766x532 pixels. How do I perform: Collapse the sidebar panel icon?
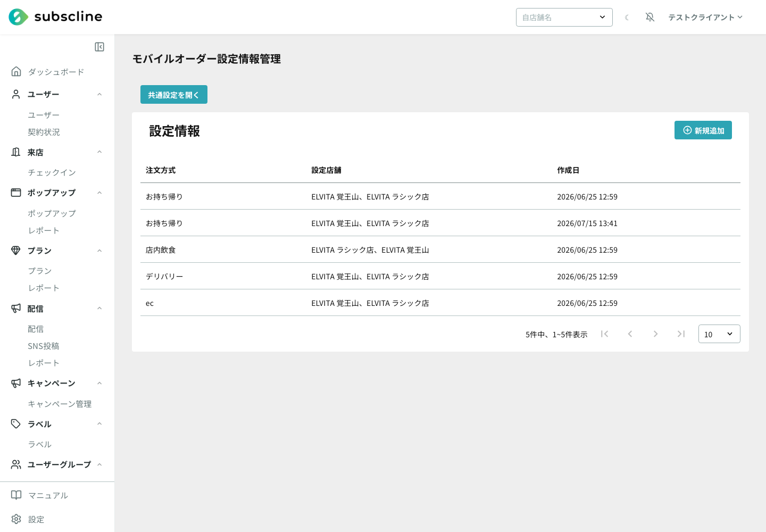pos(99,47)
